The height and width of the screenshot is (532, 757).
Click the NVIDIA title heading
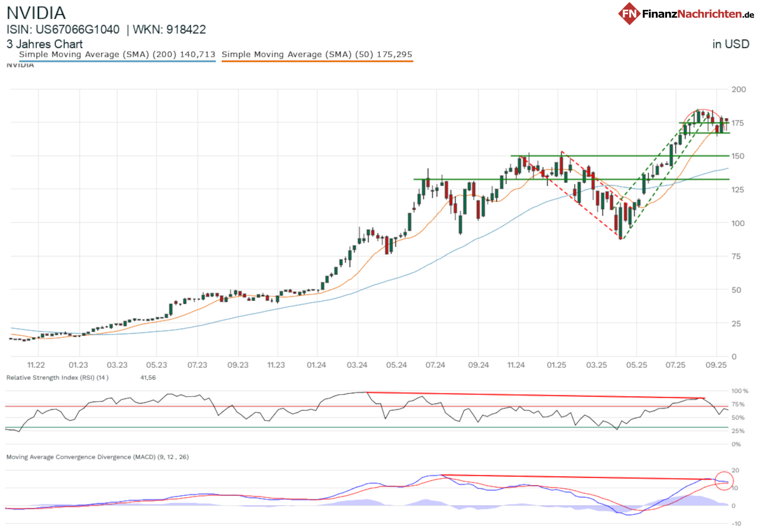[36, 13]
